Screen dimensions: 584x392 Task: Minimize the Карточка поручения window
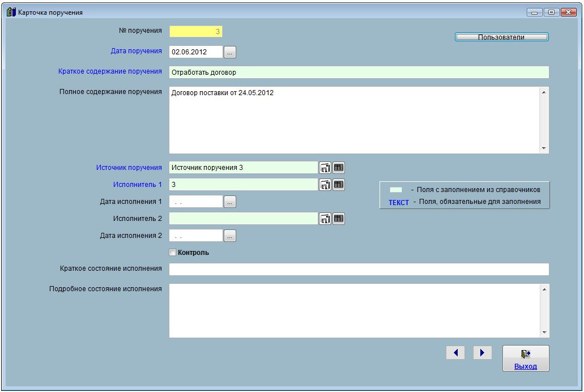click(534, 12)
